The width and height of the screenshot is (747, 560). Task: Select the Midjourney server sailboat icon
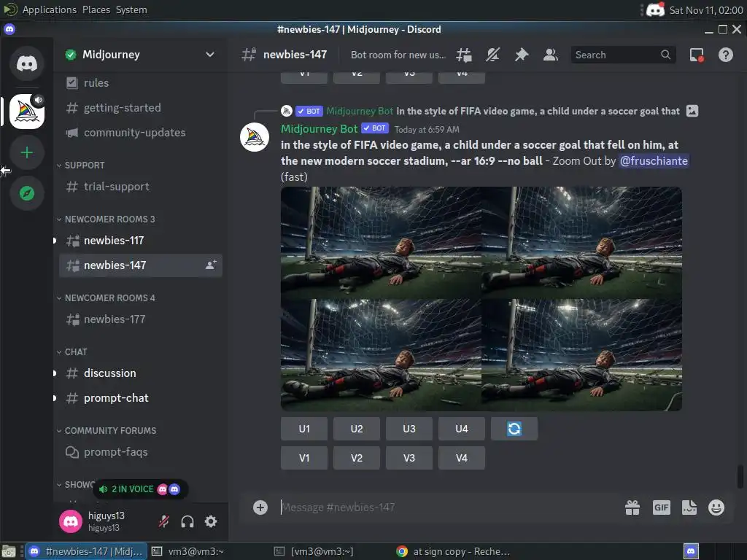[x=27, y=112]
